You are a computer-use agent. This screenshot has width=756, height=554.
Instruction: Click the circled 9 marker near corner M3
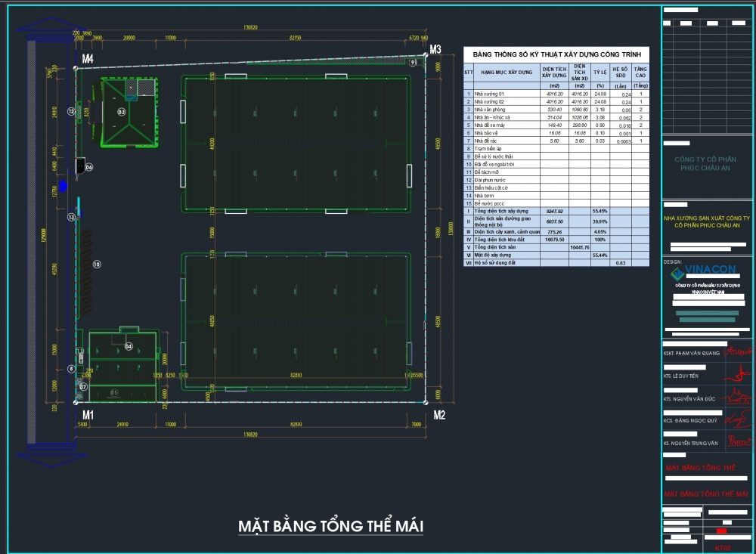click(x=413, y=63)
